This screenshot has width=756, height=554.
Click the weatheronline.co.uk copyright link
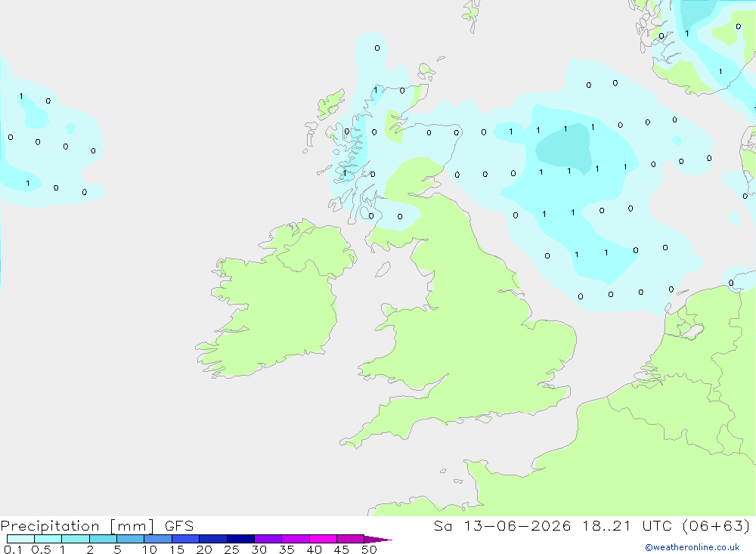point(692,547)
